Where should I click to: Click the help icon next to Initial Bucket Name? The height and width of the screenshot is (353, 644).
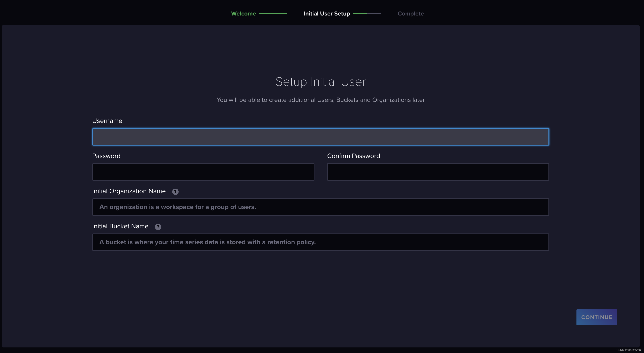click(158, 227)
